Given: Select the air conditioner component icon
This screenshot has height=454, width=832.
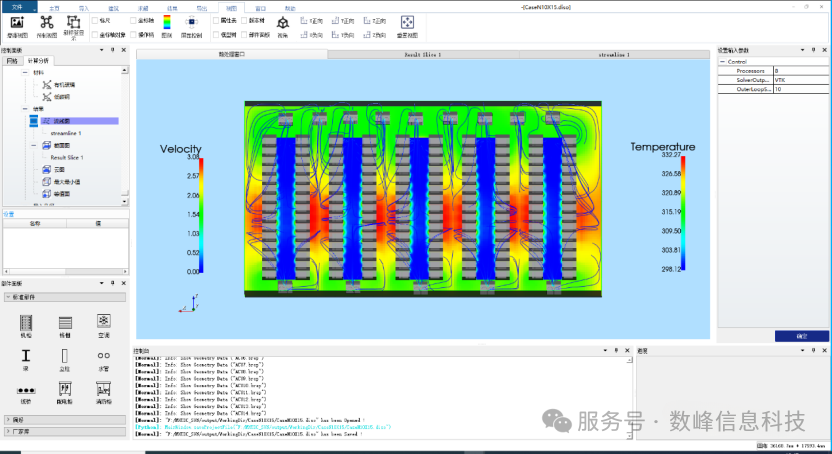Looking at the screenshot, I should tap(103, 321).
